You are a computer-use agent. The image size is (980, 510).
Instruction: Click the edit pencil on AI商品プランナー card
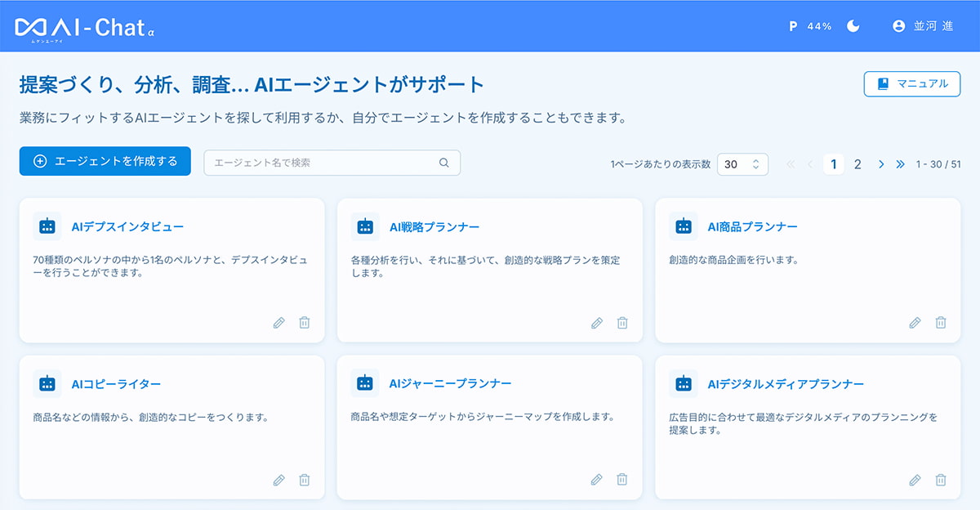point(915,323)
